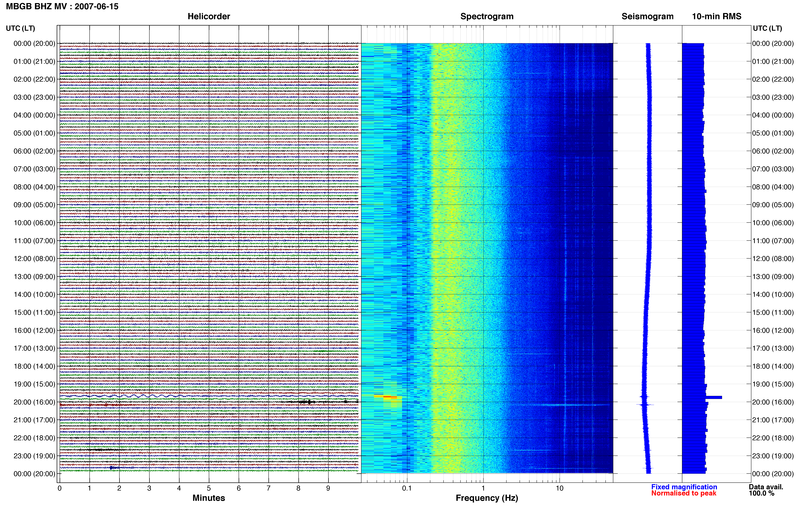Select the 'Data avail.' label
Image resolution: width=812 pixels, height=508 pixels.
(766, 487)
